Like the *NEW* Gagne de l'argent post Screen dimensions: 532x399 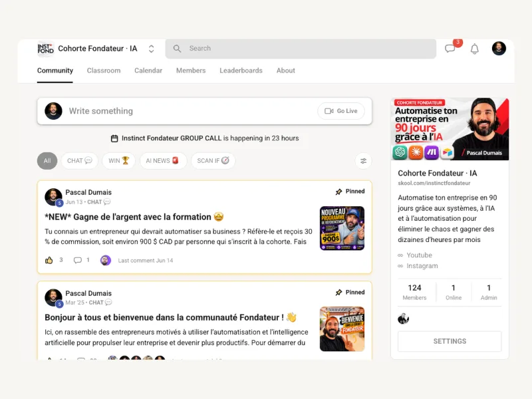pyautogui.click(x=49, y=260)
